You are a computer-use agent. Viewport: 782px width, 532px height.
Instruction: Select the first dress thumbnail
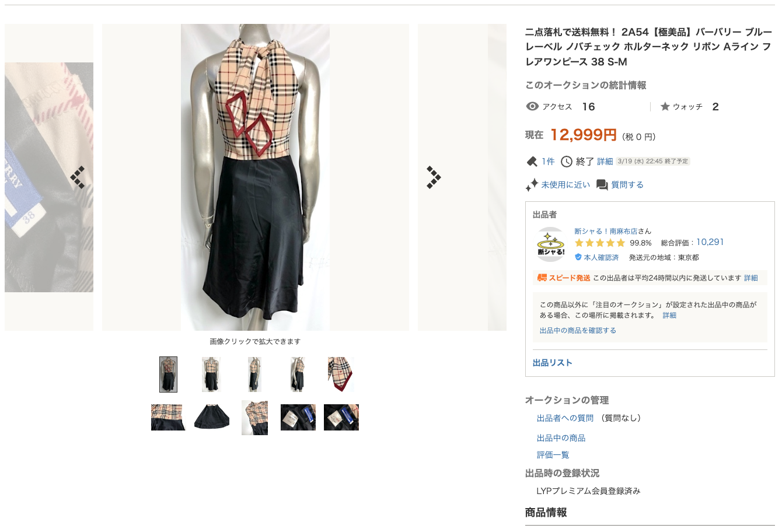click(168, 374)
